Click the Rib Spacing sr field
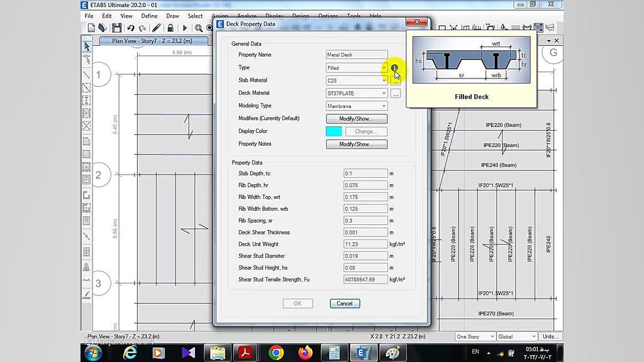644x362 pixels. 365,221
